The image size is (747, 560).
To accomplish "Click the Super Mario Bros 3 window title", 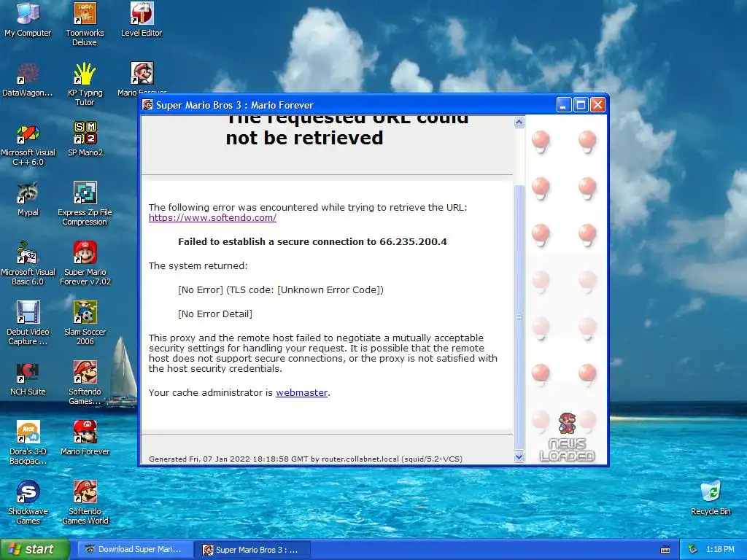I will (x=234, y=105).
